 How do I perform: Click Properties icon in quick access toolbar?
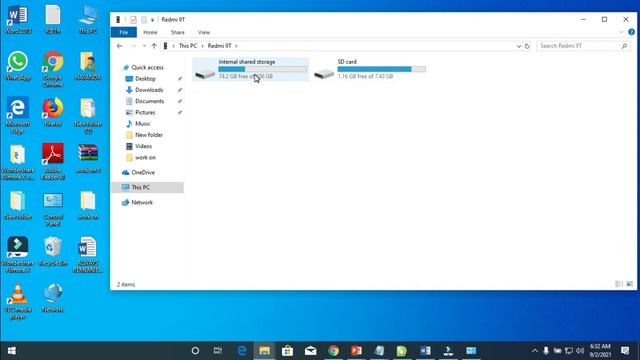click(x=133, y=20)
